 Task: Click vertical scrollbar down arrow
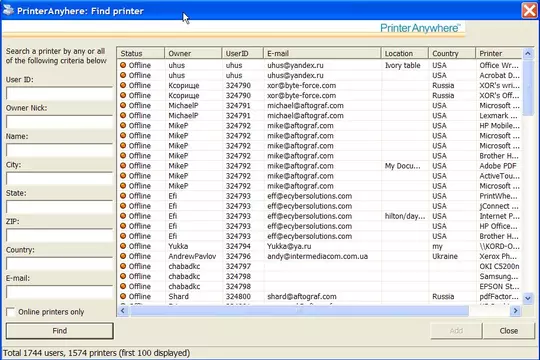528,298
